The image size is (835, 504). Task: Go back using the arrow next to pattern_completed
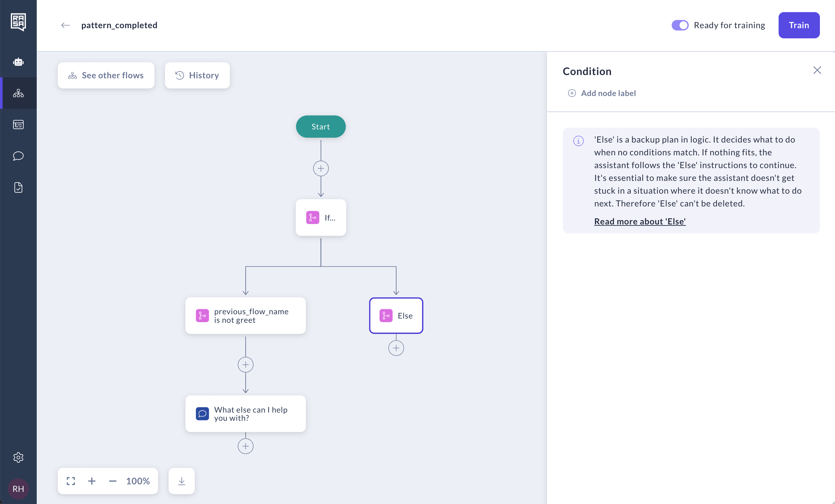(x=65, y=25)
